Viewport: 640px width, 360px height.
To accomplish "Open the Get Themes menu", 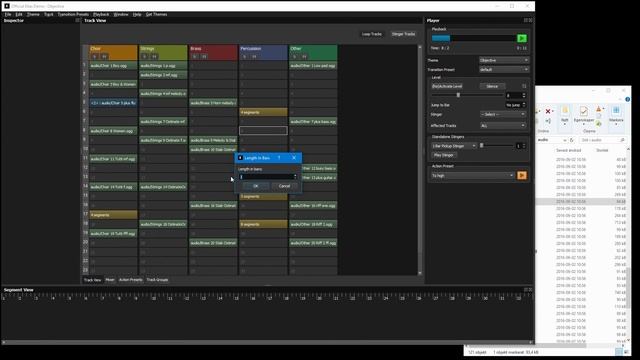I will pyautogui.click(x=156, y=14).
